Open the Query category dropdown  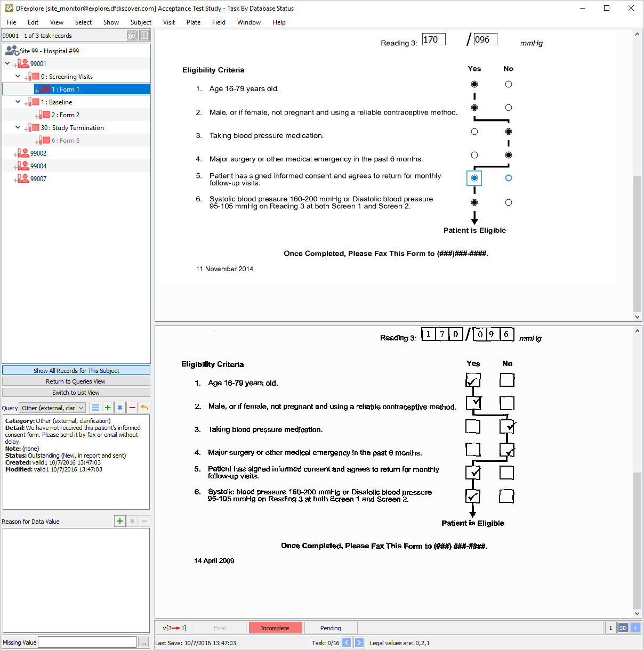click(52, 408)
